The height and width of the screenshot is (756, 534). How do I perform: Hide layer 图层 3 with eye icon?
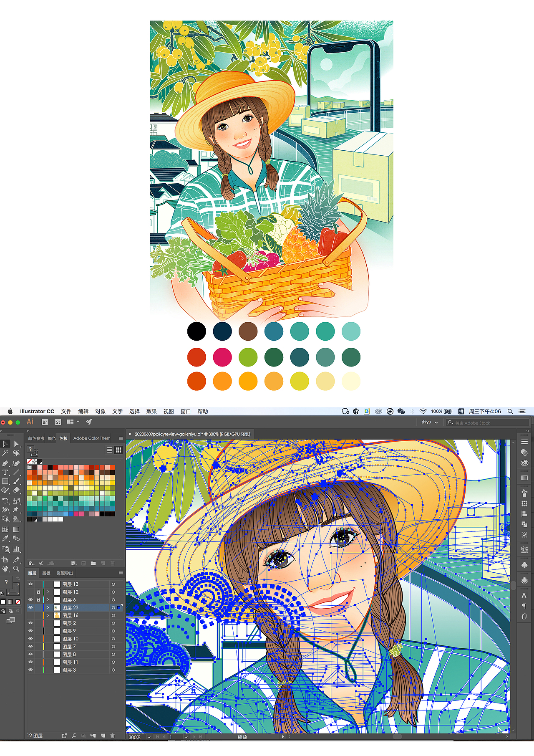tap(30, 670)
